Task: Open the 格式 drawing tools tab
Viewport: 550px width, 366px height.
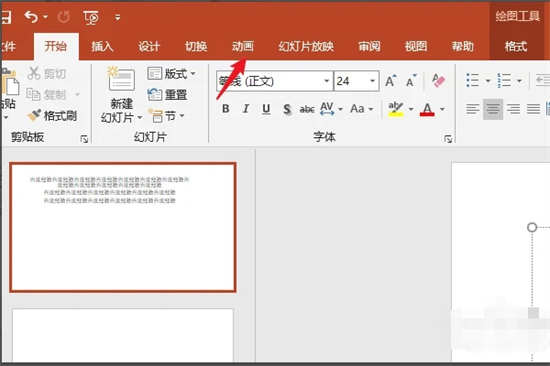Action: click(x=516, y=46)
